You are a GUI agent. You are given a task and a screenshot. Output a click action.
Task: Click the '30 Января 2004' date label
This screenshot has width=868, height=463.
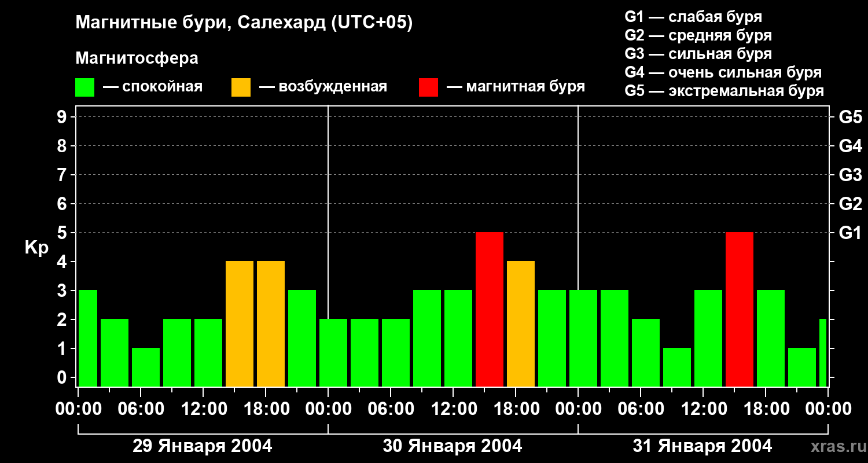tap(453, 446)
